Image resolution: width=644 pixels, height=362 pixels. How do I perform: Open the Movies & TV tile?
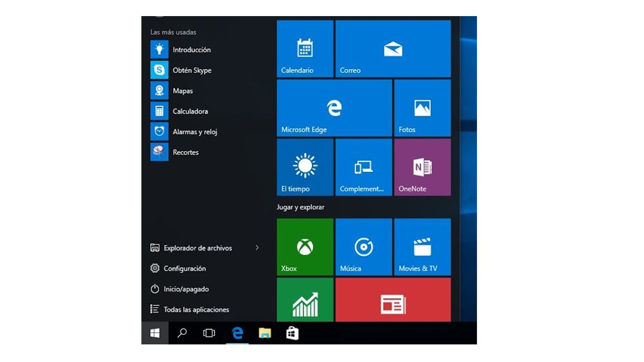pyautogui.click(x=423, y=247)
